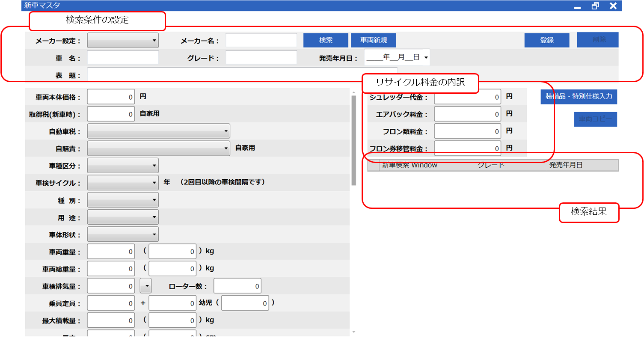Viewport: 644px width, 362px height.
Task: Expand the 発売年月日 date picker arrow
Action: pyautogui.click(x=426, y=57)
